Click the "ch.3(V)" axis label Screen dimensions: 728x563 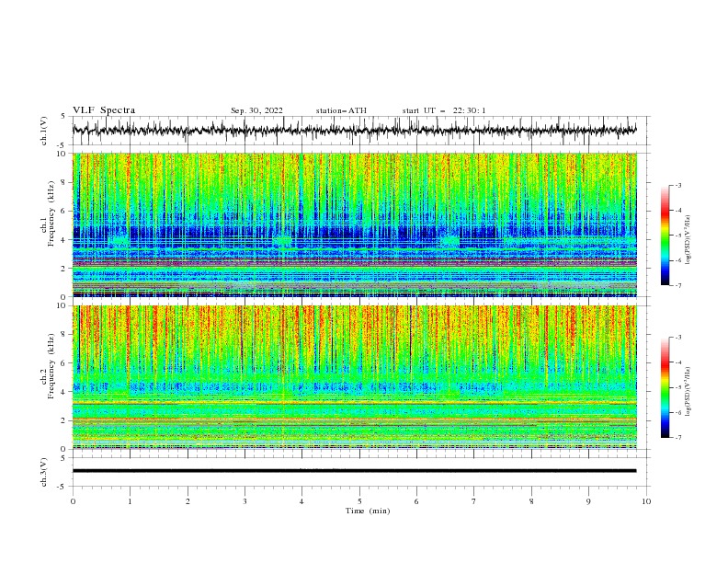(44, 472)
